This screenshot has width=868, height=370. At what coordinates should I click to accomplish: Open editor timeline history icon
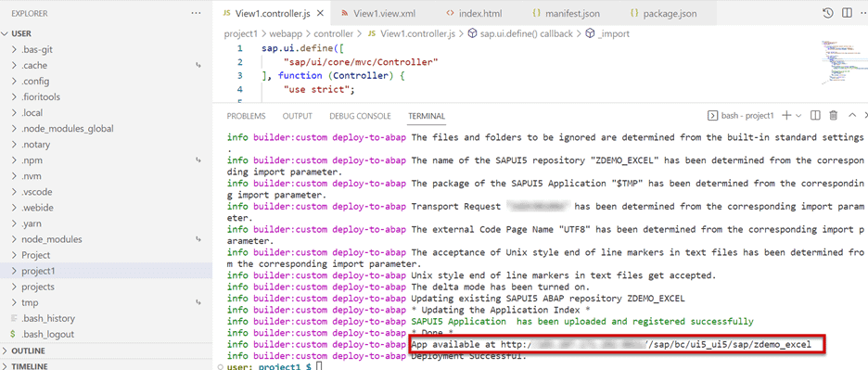tap(828, 13)
